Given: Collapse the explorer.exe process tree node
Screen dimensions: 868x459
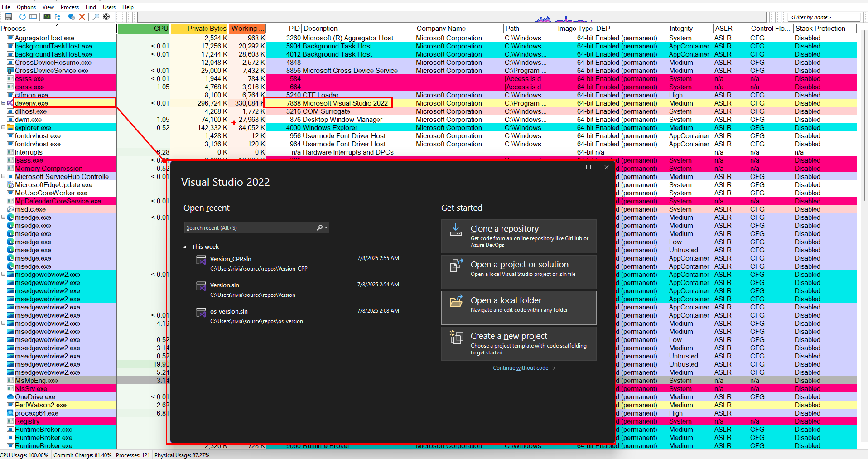Looking at the screenshot, I should [3, 127].
